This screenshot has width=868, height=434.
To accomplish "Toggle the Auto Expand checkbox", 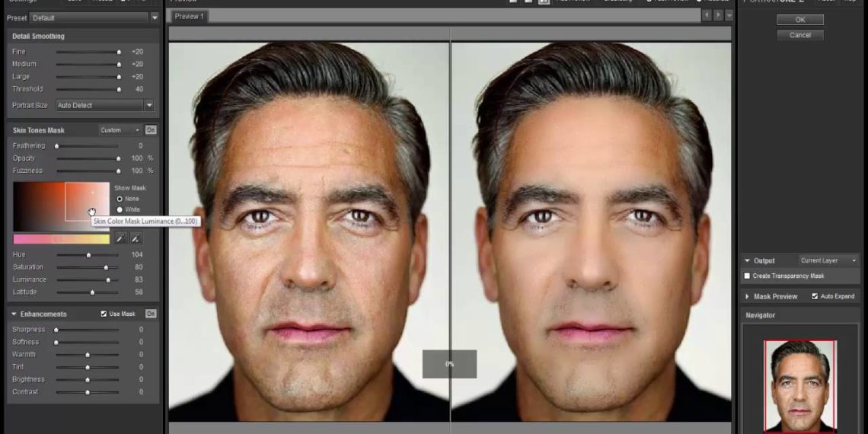I will (x=815, y=296).
